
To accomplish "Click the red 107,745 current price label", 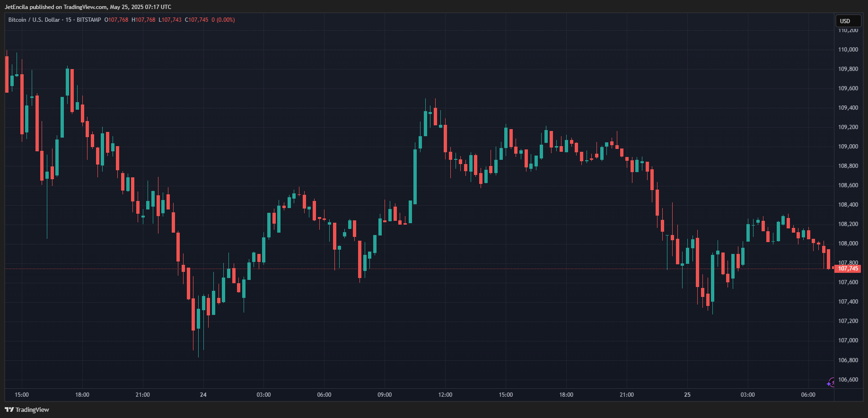I will coord(848,269).
